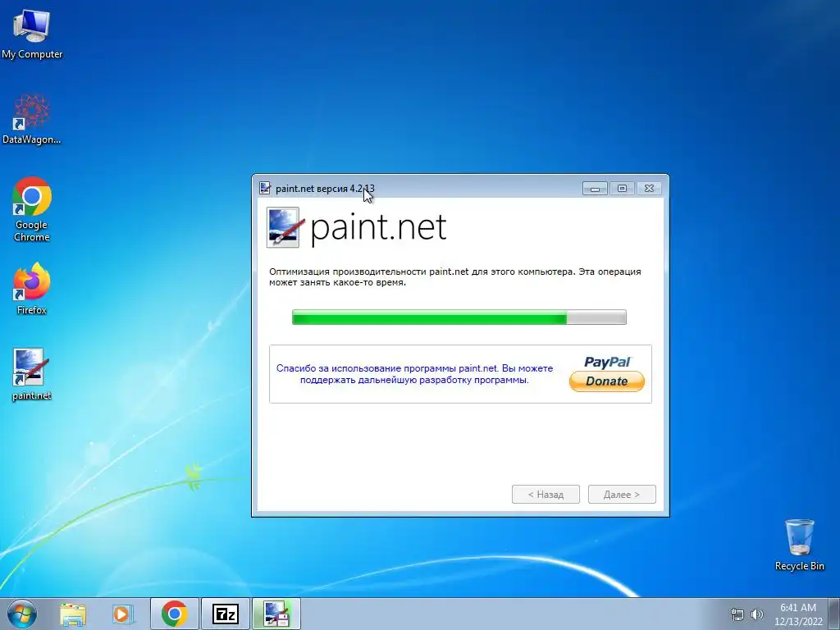
Task: Click the PayPal Donate button
Action: click(x=606, y=374)
